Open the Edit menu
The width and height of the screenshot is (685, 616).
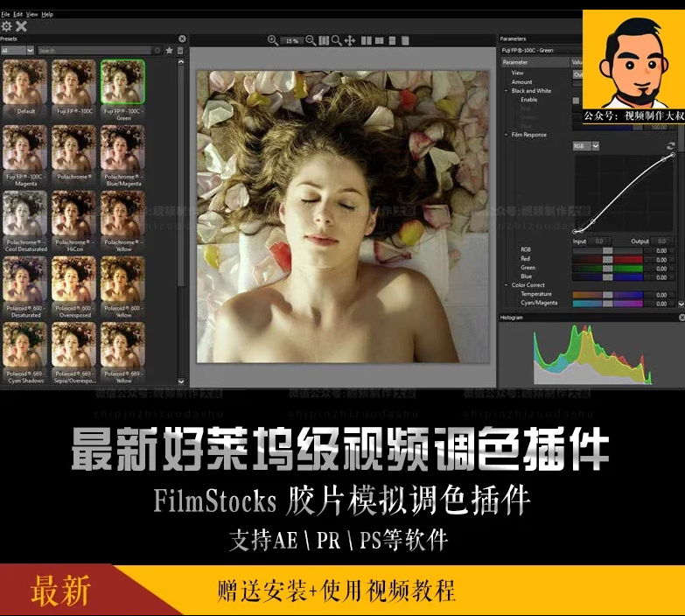[17, 14]
